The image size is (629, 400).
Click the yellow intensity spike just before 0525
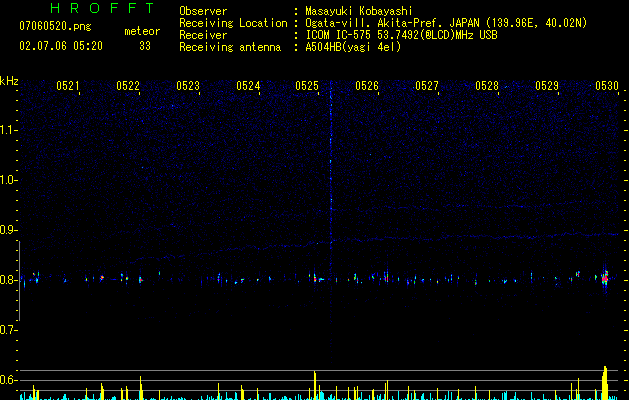(315, 385)
